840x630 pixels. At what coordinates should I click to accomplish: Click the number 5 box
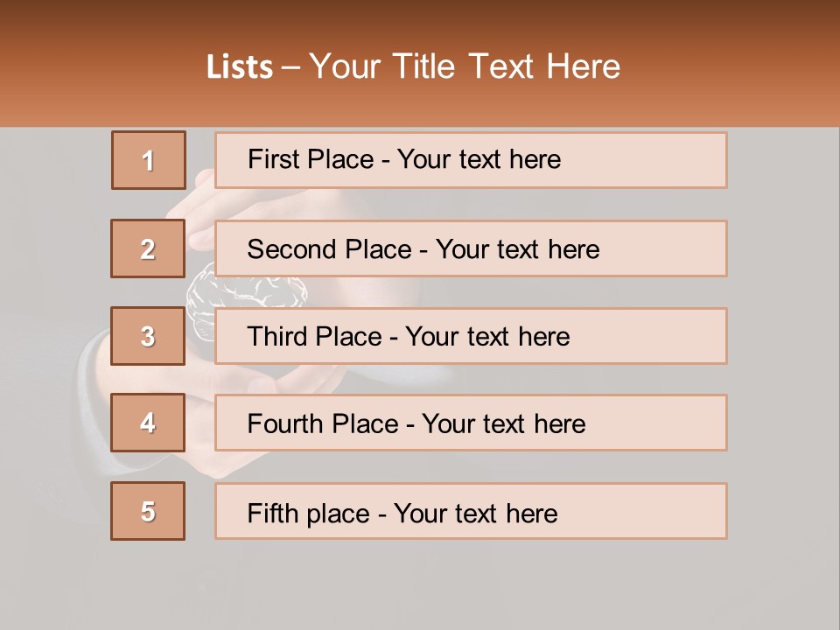(149, 511)
